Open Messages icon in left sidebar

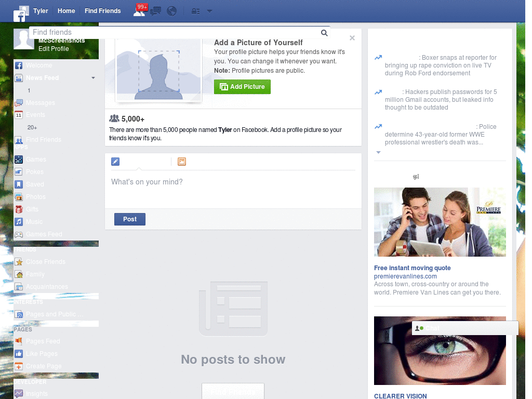point(19,103)
